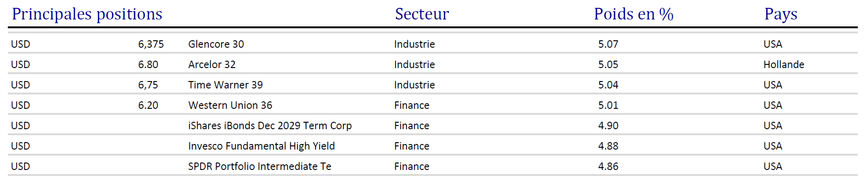Click the Principales positions heading

[87, 14]
